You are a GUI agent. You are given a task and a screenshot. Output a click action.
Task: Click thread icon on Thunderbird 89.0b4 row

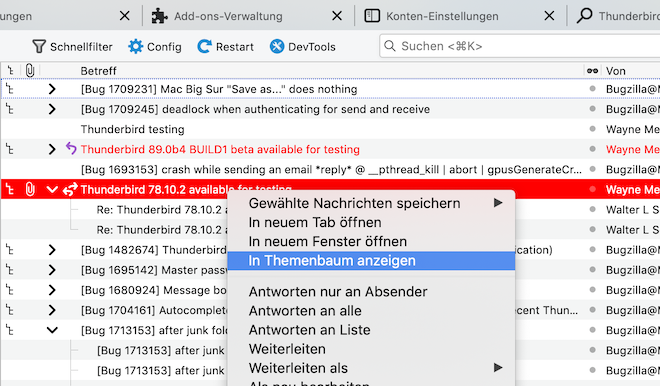(10, 149)
